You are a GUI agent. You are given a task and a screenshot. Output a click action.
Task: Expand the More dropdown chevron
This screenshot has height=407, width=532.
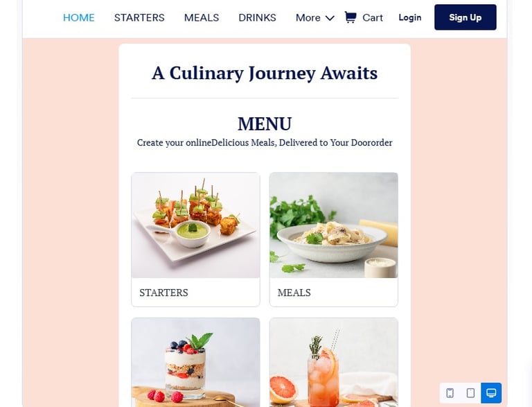(x=330, y=18)
